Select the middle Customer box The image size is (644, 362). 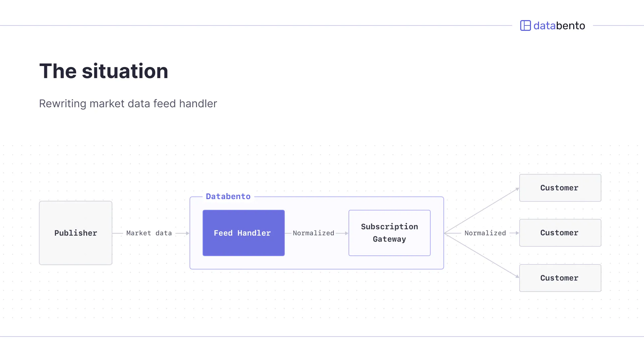560,233
